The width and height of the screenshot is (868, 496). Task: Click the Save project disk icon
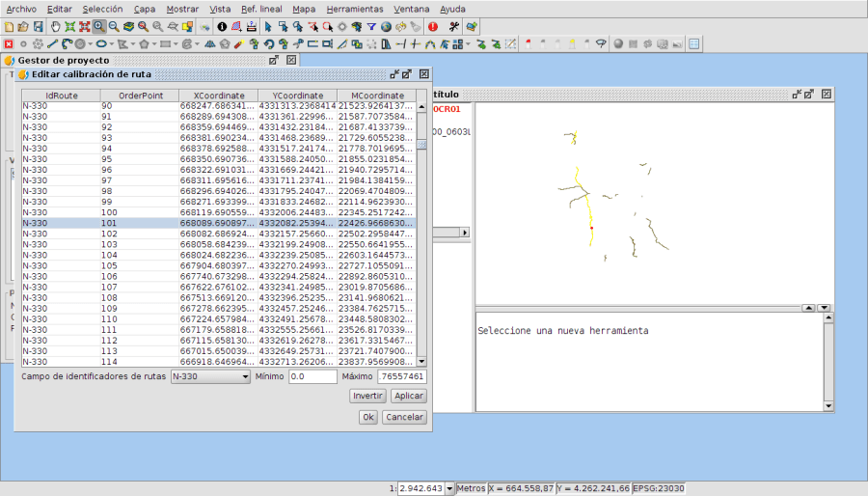point(38,26)
